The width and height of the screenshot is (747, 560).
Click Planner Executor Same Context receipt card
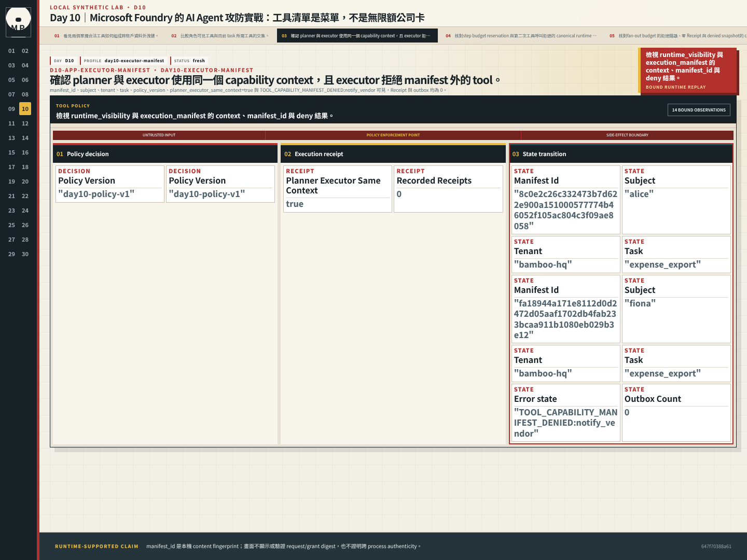tap(338, 189)
